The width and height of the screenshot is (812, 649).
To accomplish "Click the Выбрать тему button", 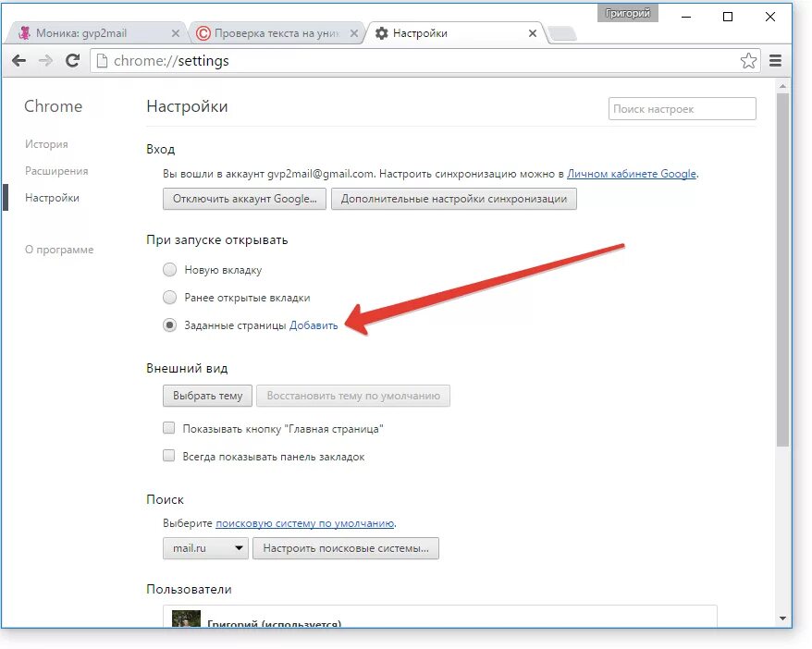I will click(207, 396).
